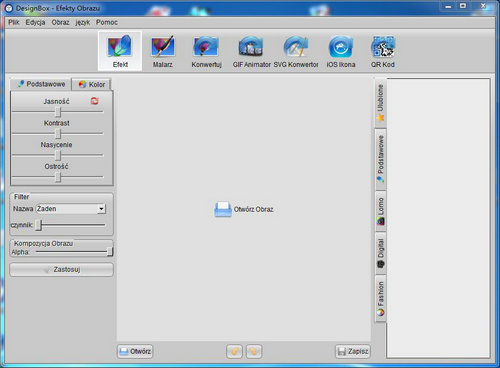Open the Plik menu
Image resolution: width=500 pixels, height=368 pixels.
[14, 22]
